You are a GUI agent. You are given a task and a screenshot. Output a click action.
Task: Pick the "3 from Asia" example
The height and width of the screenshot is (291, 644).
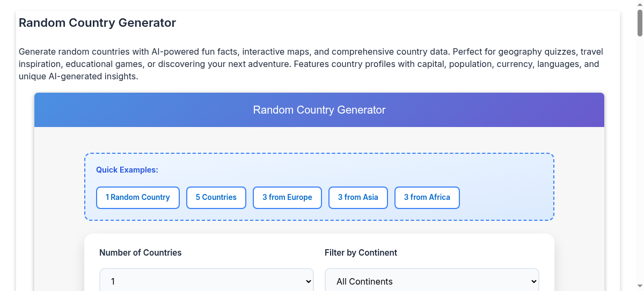pyautogui.click(x=358, y=197)
